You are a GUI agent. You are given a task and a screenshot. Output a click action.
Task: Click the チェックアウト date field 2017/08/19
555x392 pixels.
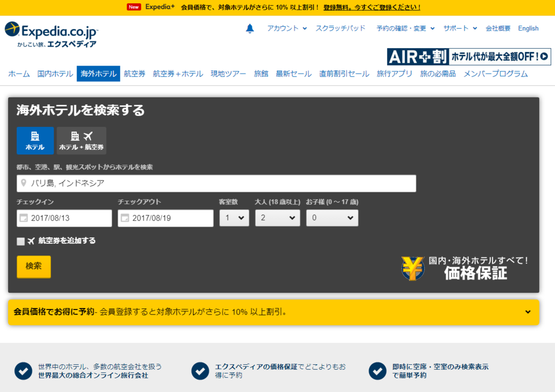pyautogui.click(x=166, y=218)
